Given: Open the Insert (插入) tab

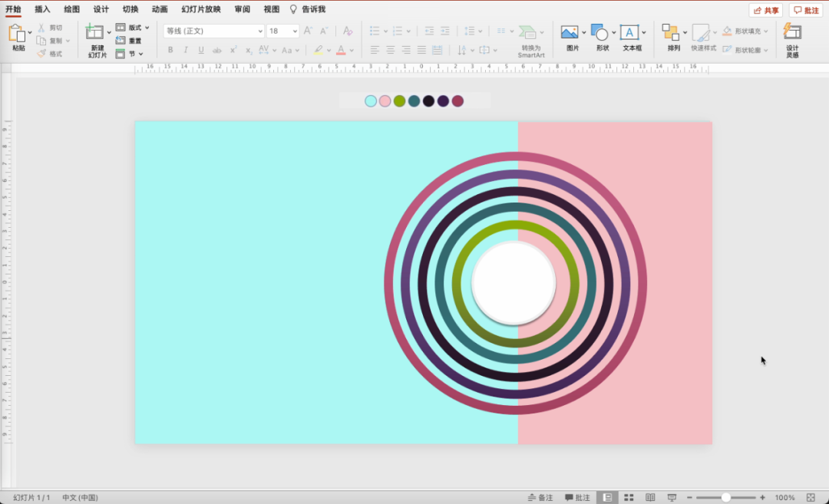Looking at the screenshot, I should [42, 9].
